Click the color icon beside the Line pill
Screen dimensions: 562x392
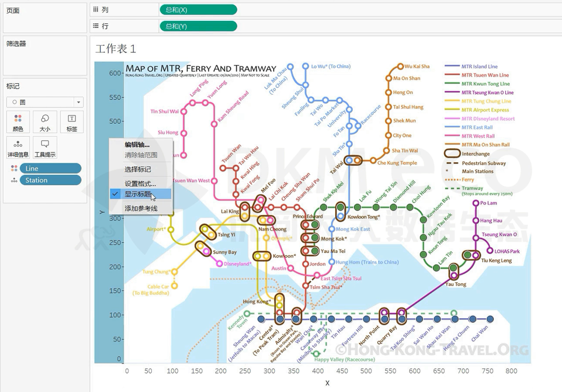[14, 168]
